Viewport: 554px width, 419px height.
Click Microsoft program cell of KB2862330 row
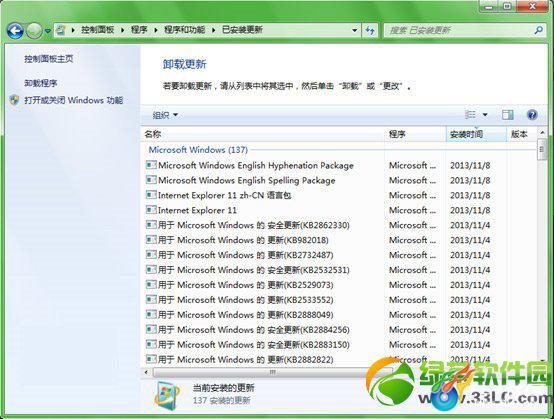click(412, 225)
